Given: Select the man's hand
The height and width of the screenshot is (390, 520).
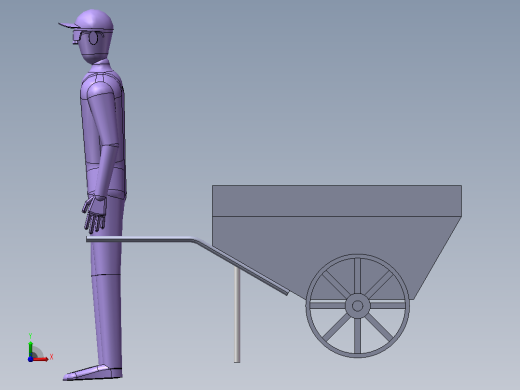Looking at the screenshot, I should point(94,214).
